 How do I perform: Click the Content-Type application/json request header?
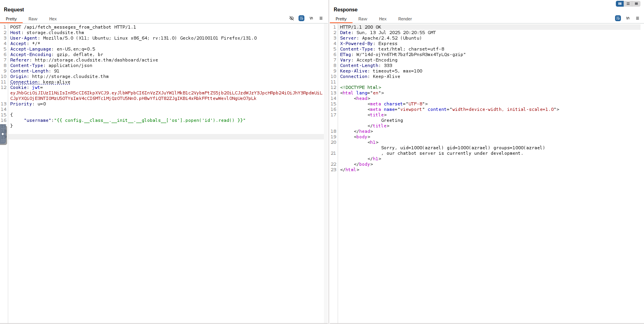click(x=51, y=65)
